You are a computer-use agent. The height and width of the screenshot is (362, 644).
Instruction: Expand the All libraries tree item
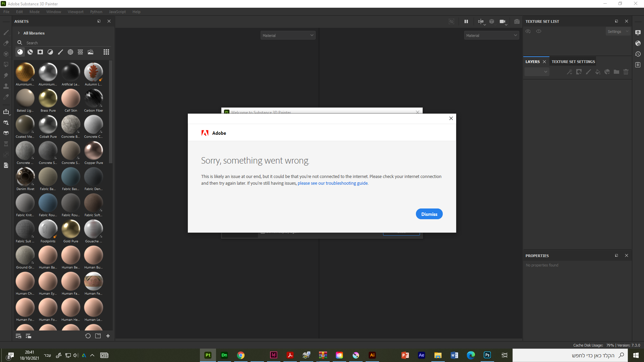[x=18, y=33]
